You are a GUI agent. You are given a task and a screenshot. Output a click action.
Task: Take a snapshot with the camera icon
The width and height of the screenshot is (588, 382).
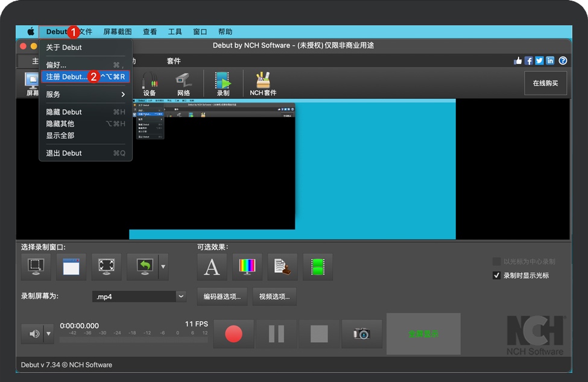click(361, 333)
